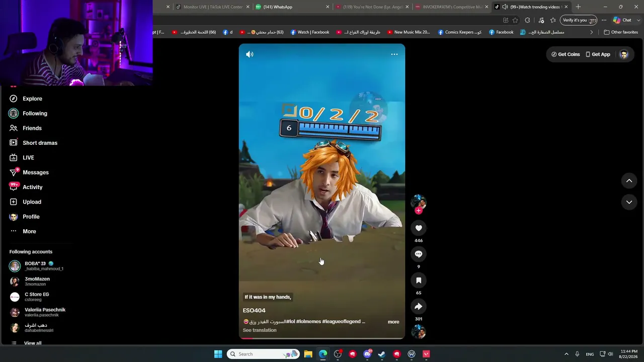Go to the previous video with up chevron

[629, 180]
